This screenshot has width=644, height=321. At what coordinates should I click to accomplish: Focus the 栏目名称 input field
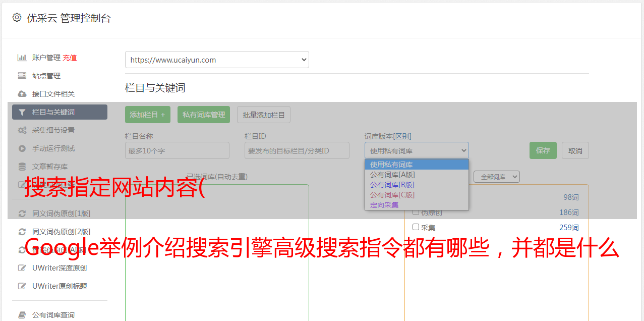click(x=177, y=150)
